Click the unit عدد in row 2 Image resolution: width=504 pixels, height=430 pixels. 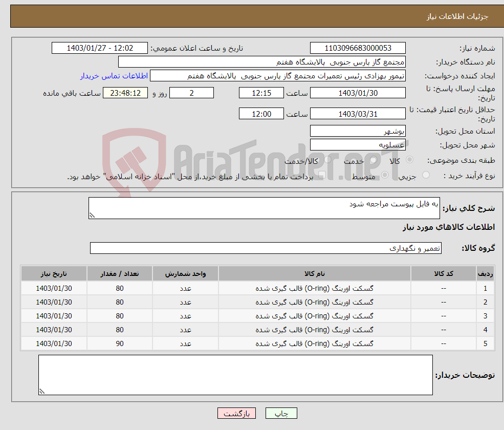[185, 303]
